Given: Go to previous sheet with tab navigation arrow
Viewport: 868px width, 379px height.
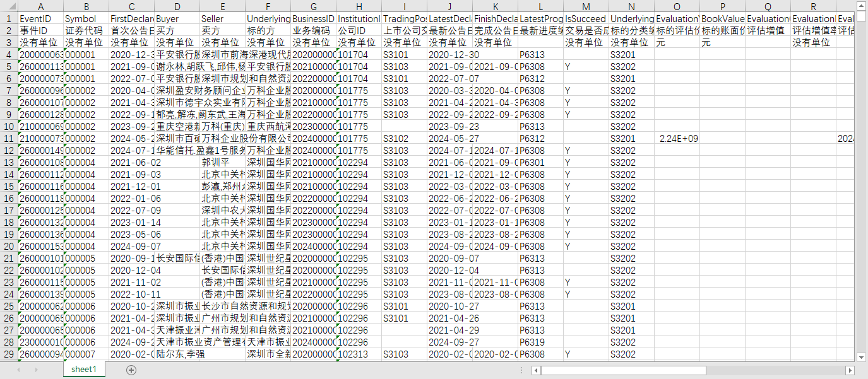Looking at the screenshot, I should tap(19, 370).
